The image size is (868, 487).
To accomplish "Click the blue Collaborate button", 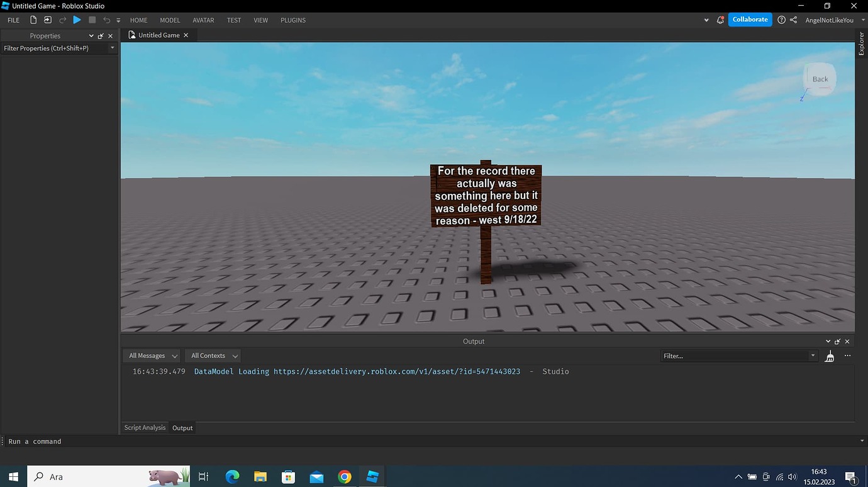I will click(750, 20).
